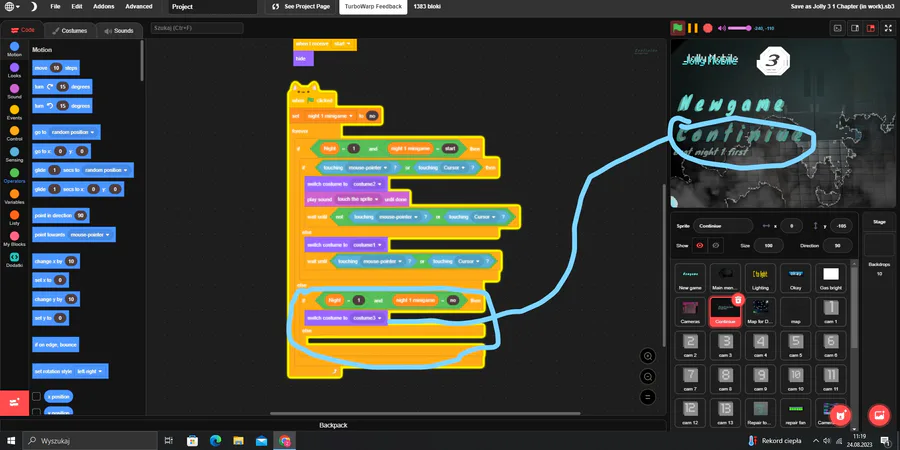Switch to the Code tab
Screen dimensions: 900x450
point(23,30)
